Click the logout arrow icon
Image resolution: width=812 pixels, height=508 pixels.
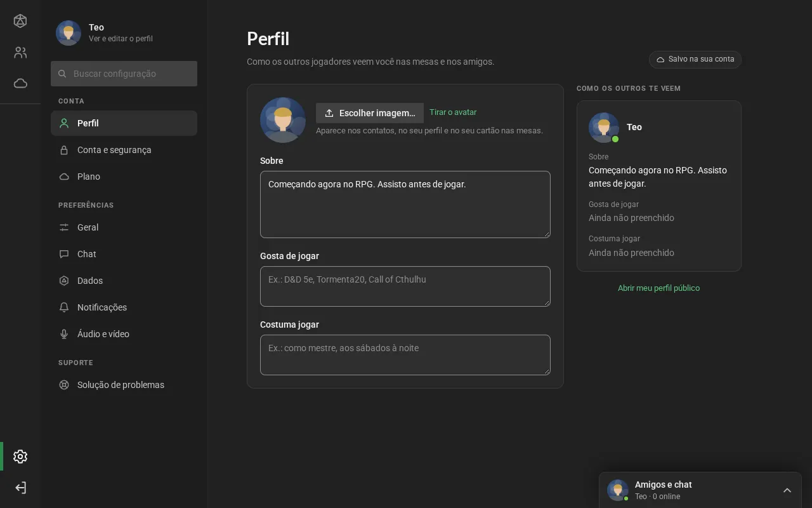(20, 488)
